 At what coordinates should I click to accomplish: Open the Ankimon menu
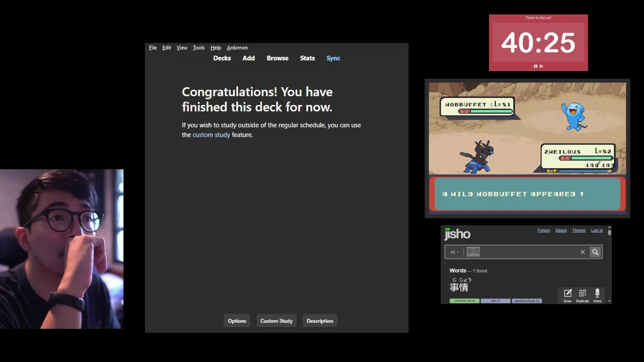click(237, 48)
